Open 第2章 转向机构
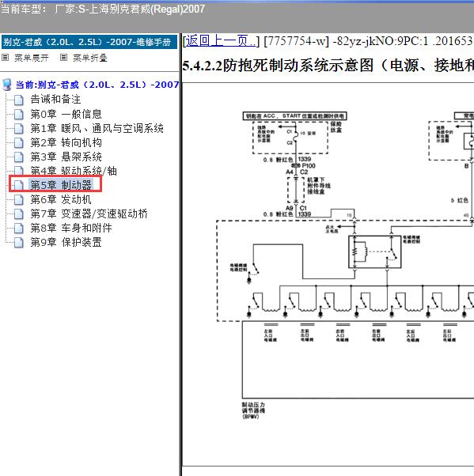Screen dimensions: 474x476 [66, 142]
